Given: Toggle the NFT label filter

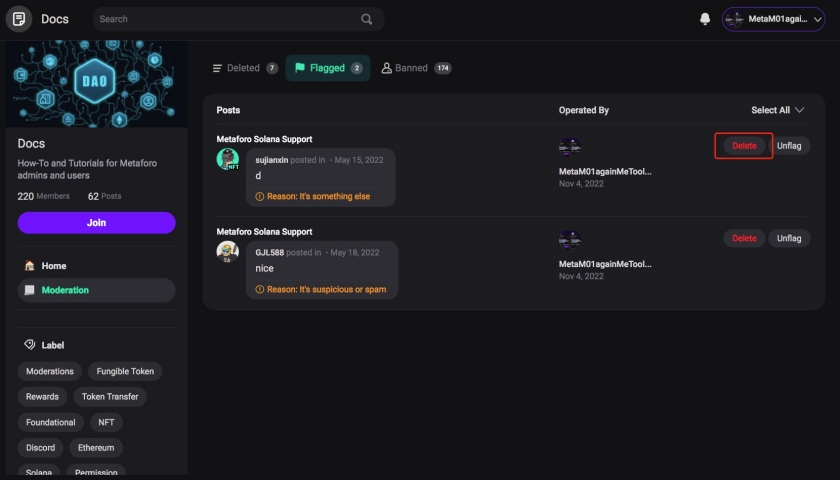Looking at the screenshot, I should coord(105,422).
